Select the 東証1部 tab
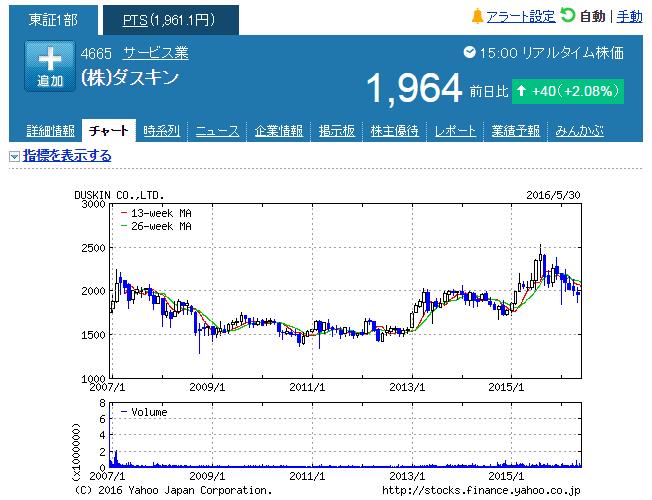This screenshot has height=500, width=652. (53, 20)
